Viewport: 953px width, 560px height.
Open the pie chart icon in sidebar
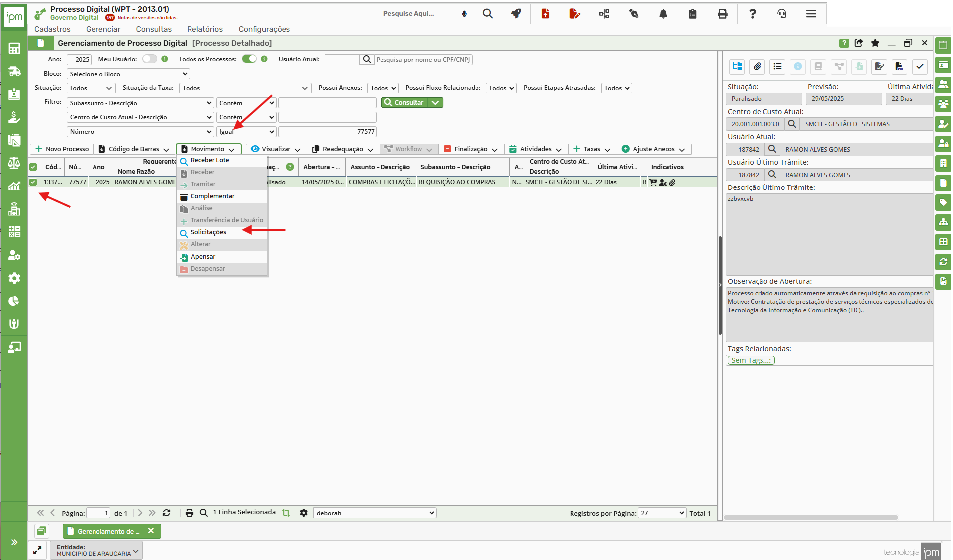[x=14, y=301]
